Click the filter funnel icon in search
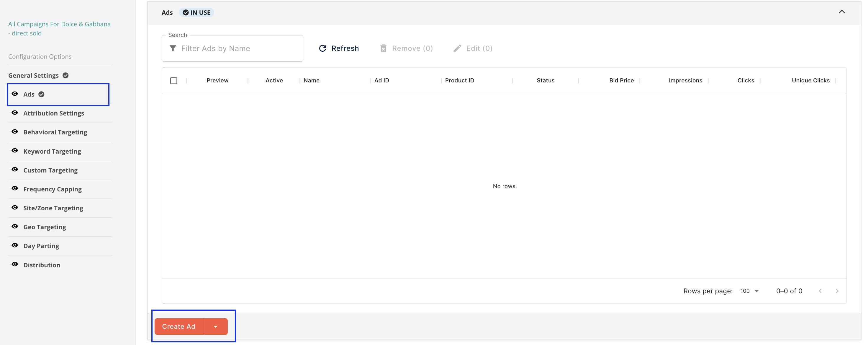The height and width of the screenshot is (345, 868). point(173,48)
